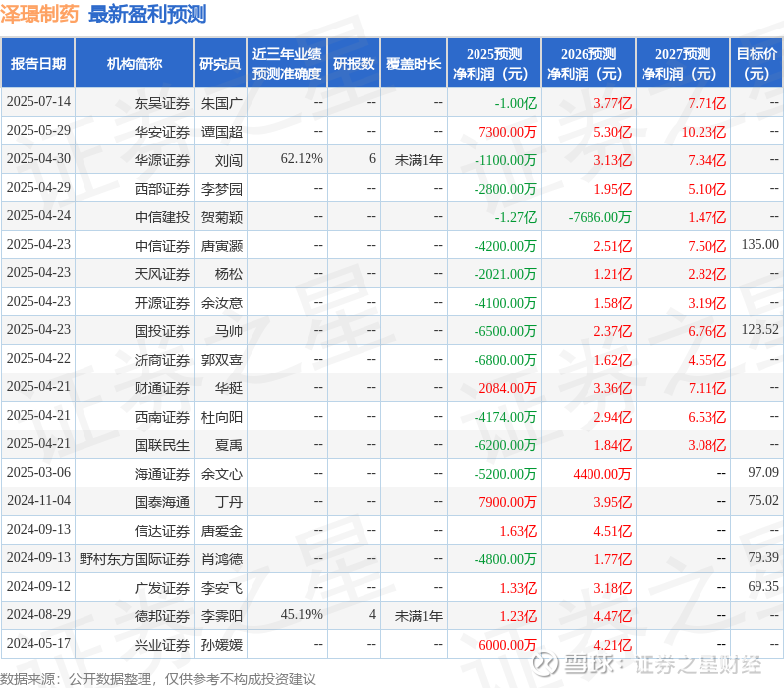Click the 2026预测净利润 column header
The image size is (784, 688).
coord(588,64)
